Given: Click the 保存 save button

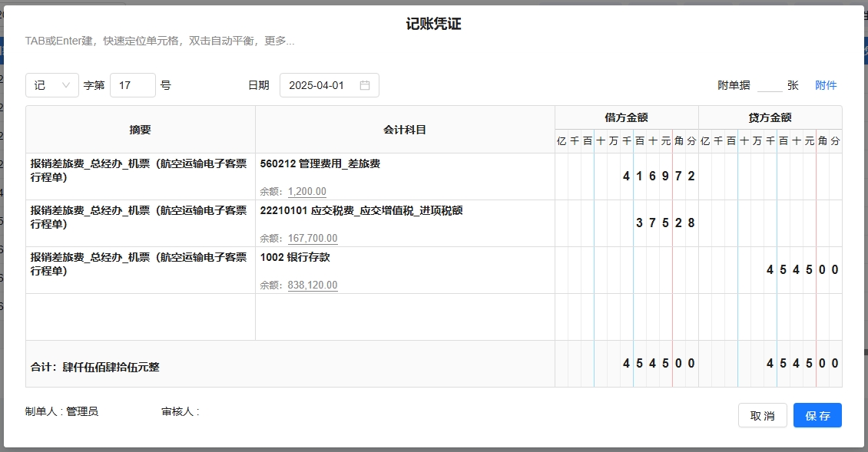Looking at the screenshot, I should (x=817, y=415).
